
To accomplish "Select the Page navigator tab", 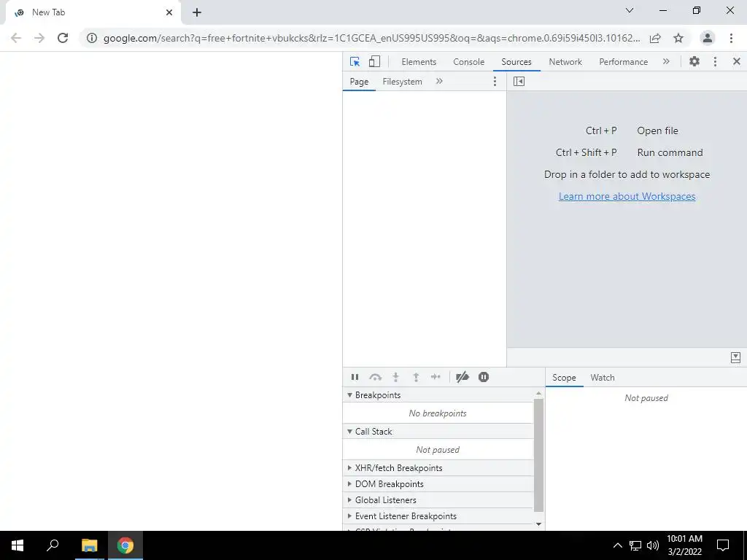I will pyautogui.click(x=359, y=82).
